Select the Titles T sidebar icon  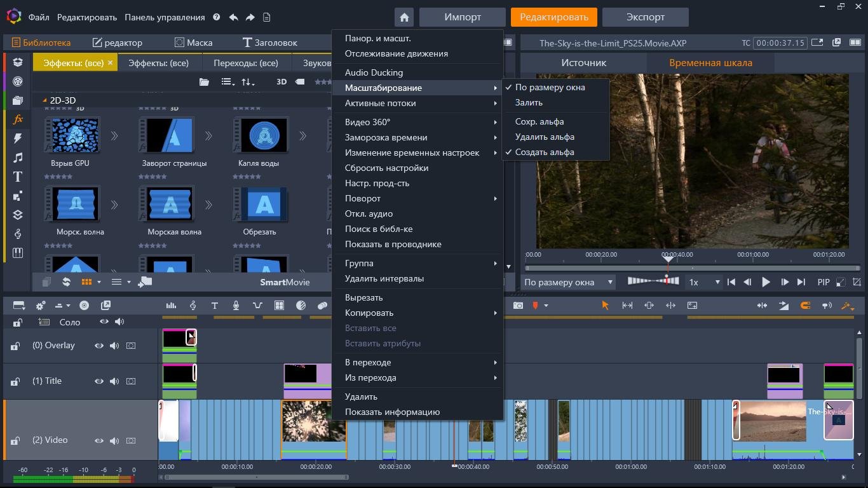[x=18, y=177]
